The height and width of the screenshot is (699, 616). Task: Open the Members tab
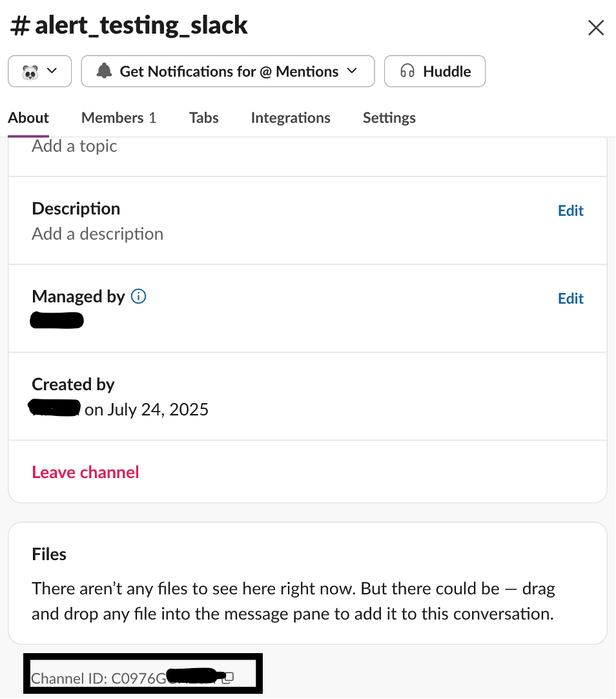[119, 118]
